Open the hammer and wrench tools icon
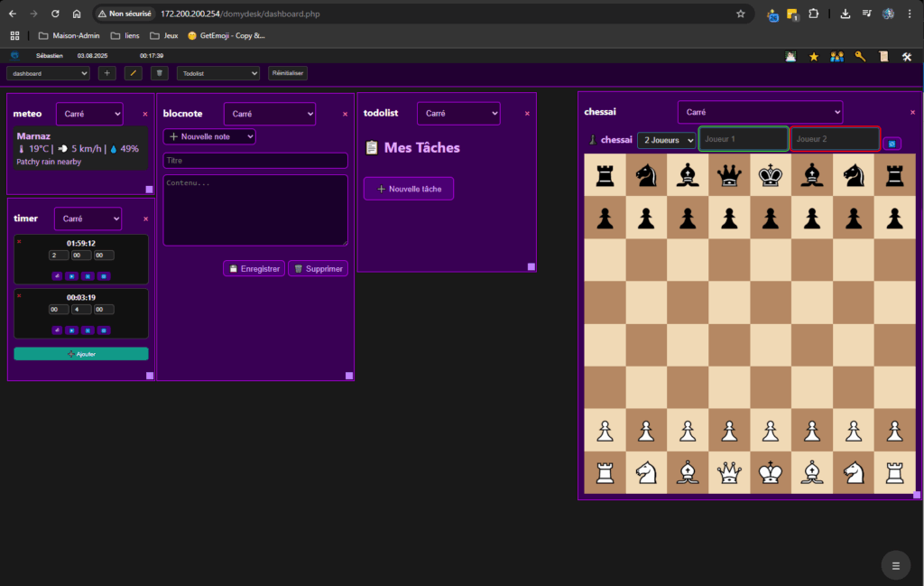924x586 pixels. coord(907,57)
